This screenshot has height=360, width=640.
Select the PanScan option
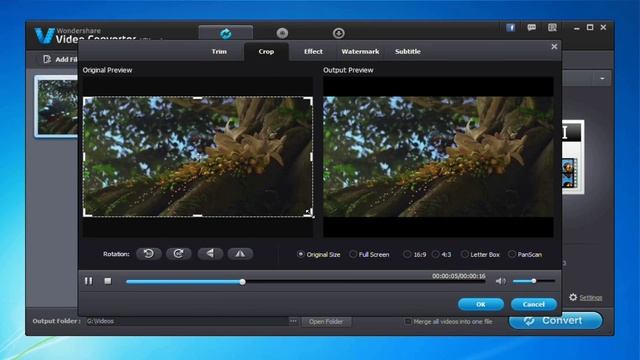click(x=512, y=254)
